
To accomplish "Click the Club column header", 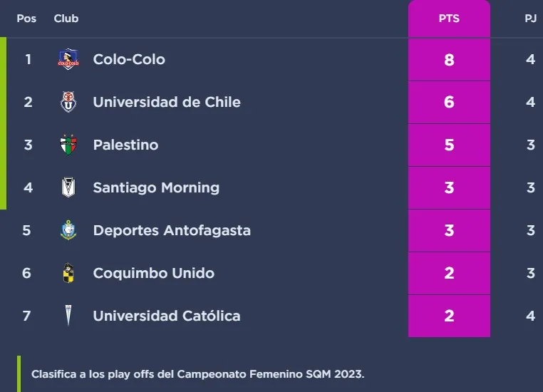I will pos(66,19).
